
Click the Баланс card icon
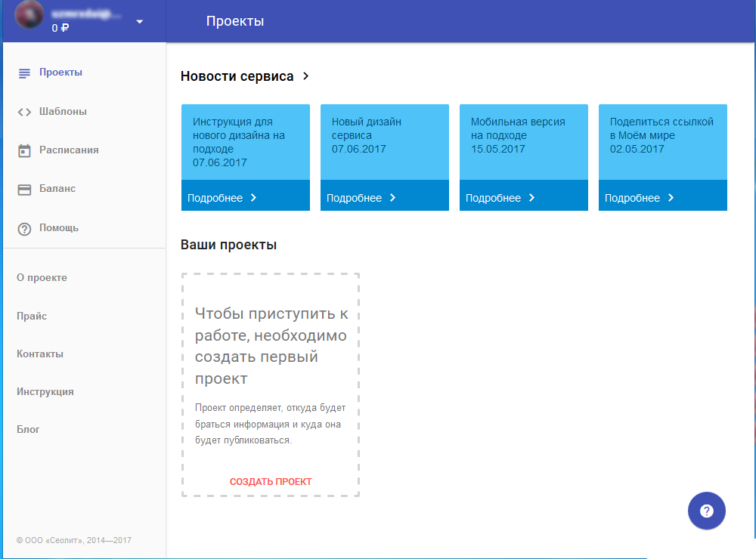click(x=24, y=190)
